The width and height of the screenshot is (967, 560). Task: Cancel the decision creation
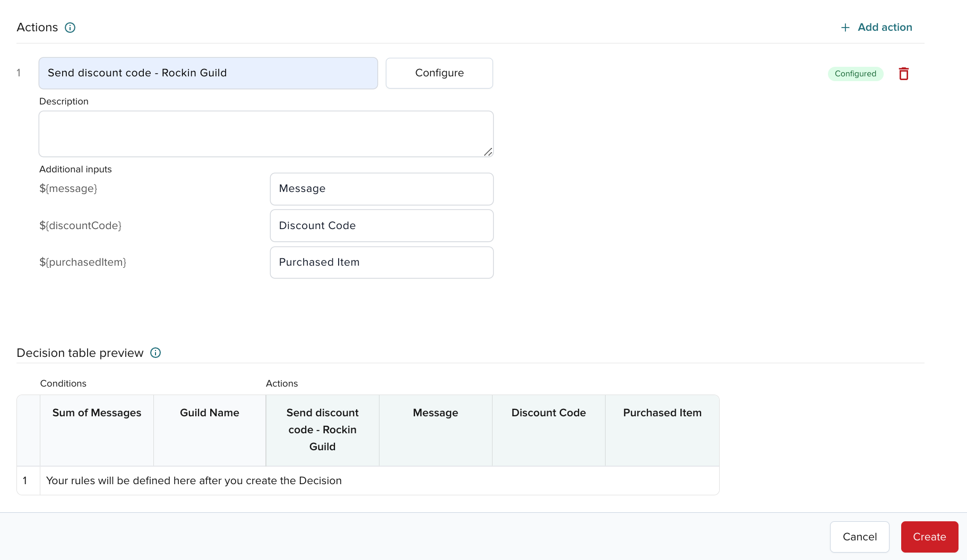[859, 537]
